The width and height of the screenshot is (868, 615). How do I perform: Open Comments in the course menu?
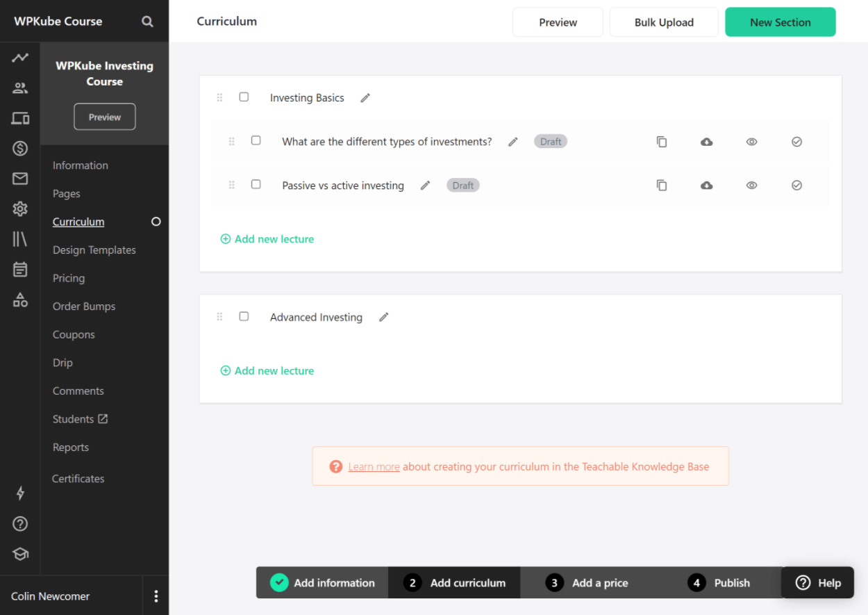tap(78, 391)
